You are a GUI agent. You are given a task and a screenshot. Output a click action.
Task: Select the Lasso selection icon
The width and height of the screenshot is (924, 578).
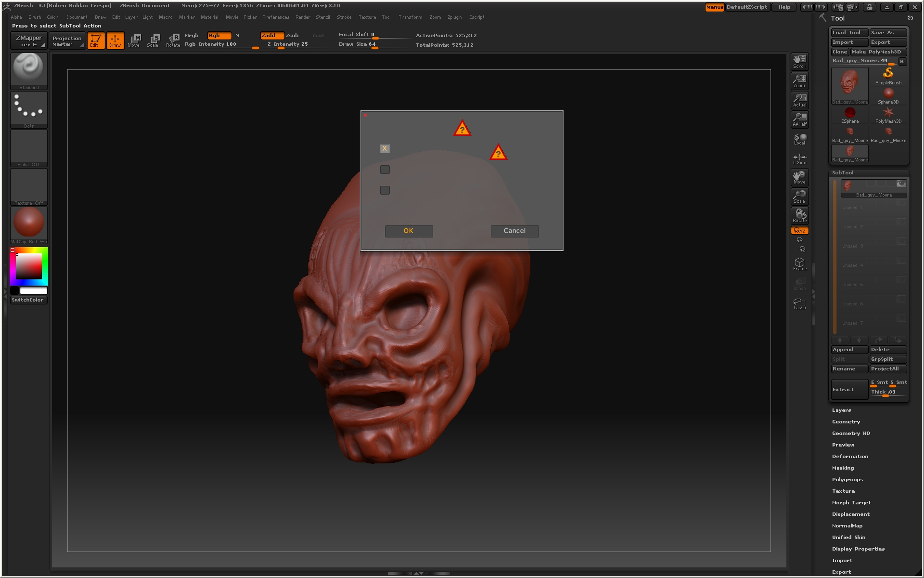click(799, 303)
